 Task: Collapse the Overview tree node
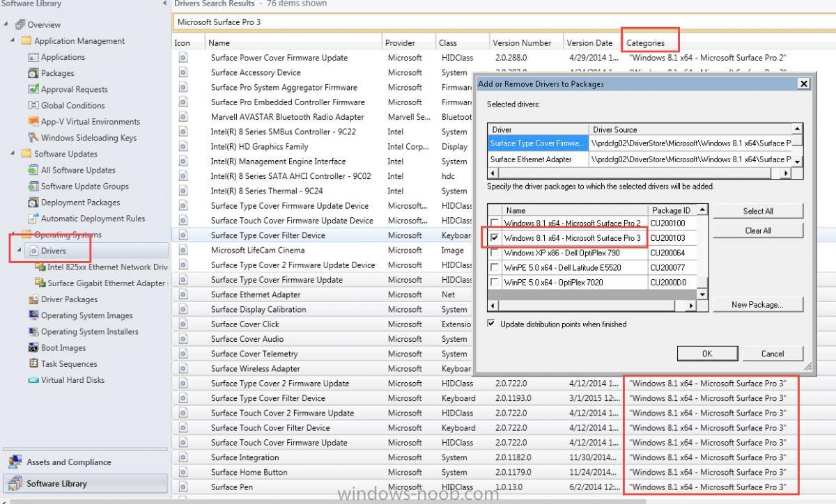click(x=6, y=24)
